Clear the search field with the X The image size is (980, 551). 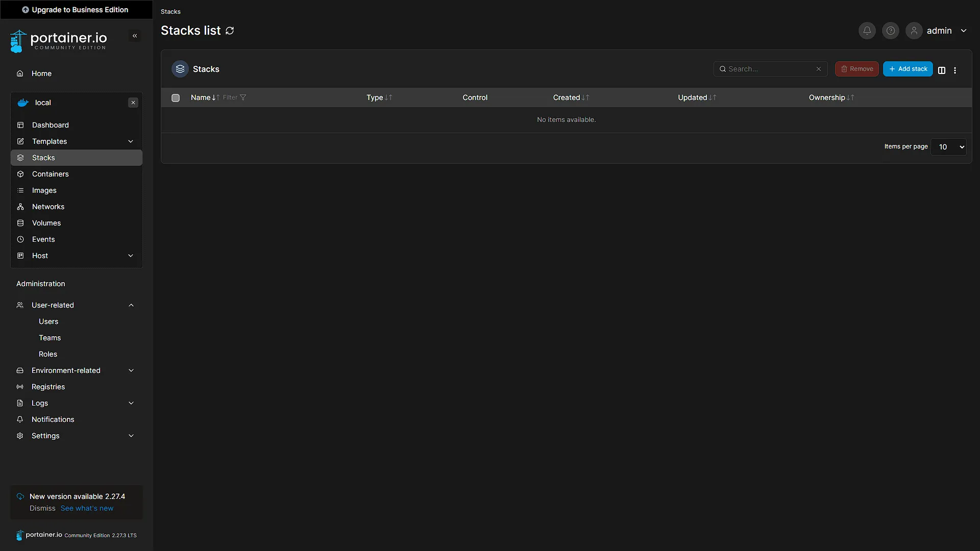(819, 69)
